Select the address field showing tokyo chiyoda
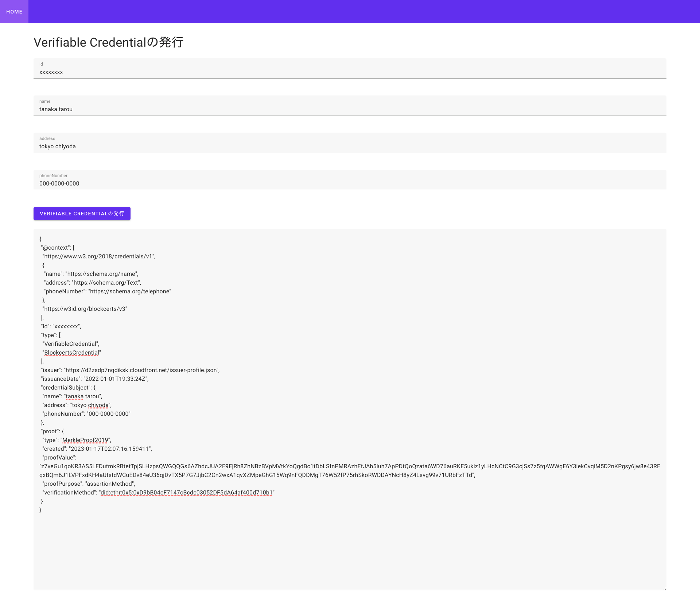The image size is (700, 610). 349,146
